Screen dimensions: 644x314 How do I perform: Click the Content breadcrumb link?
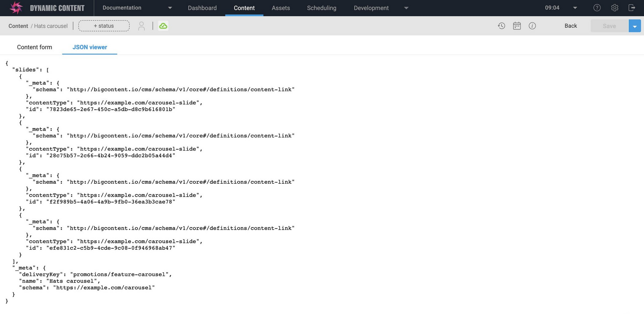18,26
